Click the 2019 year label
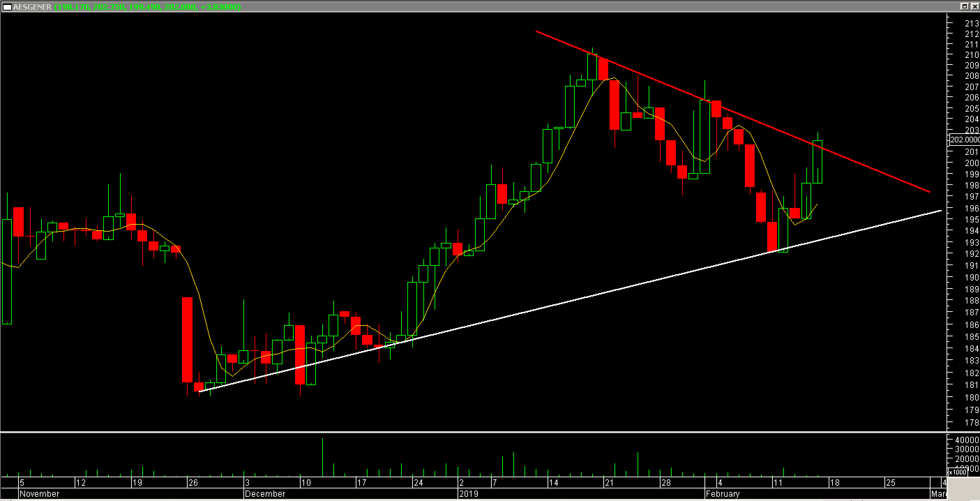Screen dimensions: 980x501 [468, 494]
